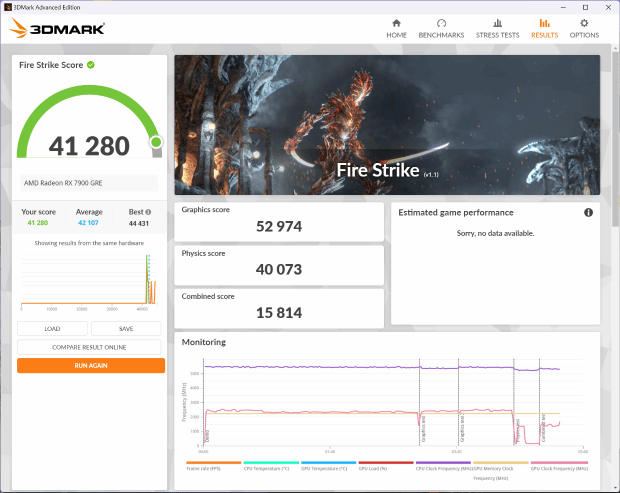Go to BENCHMARKS tab
Screen dimensions: 620x493
(441, 29)
